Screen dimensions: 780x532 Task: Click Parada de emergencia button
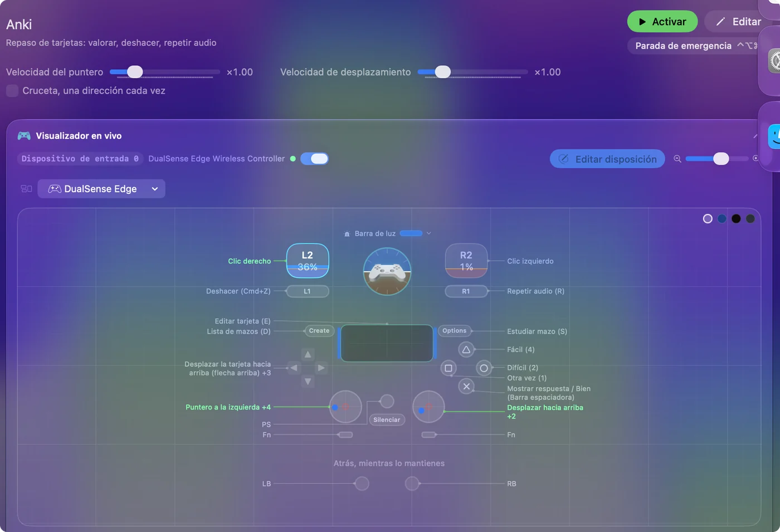coord(696,46)
